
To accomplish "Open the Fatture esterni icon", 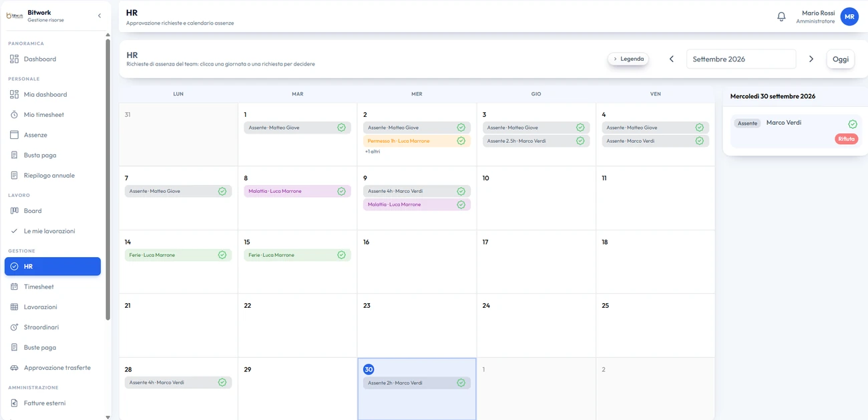I will pyautogui.click(x=14, y=403).
